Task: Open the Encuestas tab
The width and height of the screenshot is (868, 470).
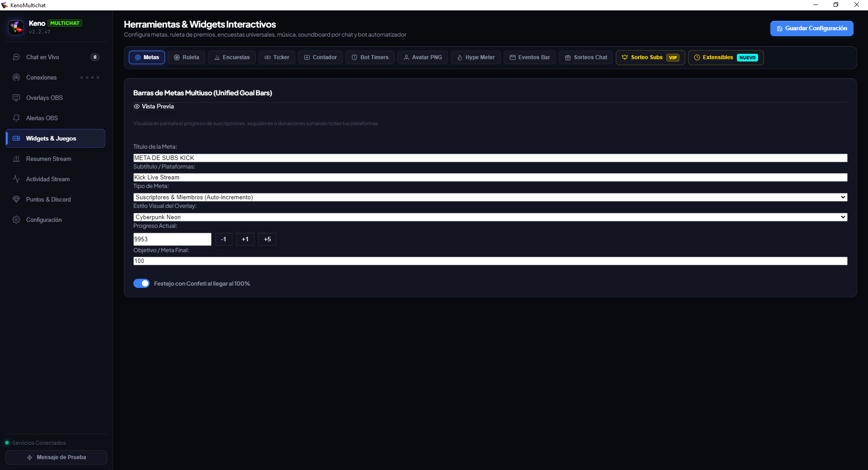Action: (x=232, y=57)
